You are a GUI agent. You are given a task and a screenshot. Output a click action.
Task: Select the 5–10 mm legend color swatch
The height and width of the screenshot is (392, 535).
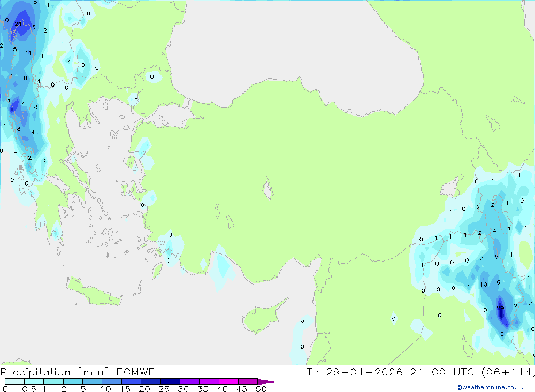coord(93,381)
